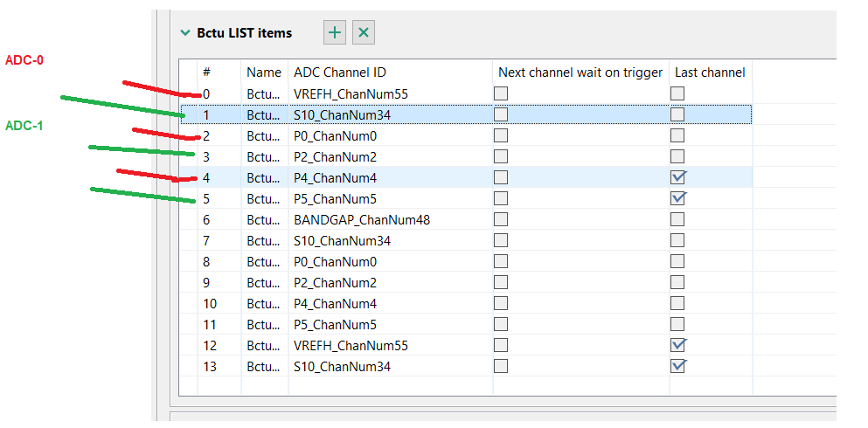The height and width of the screenshot is (428, 868).
Task: Click the Name column header
Action: click(x=264, y=72)
